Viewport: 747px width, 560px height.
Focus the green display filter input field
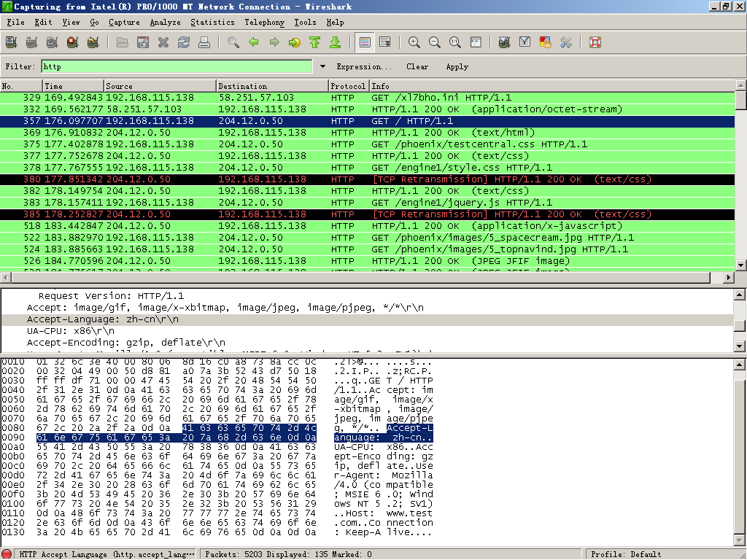click(x=177, y=66)
